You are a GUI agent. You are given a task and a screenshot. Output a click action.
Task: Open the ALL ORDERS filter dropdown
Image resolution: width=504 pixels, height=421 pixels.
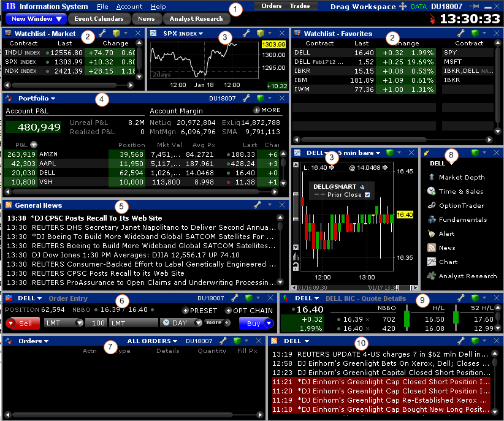click(x=152, y=341)
